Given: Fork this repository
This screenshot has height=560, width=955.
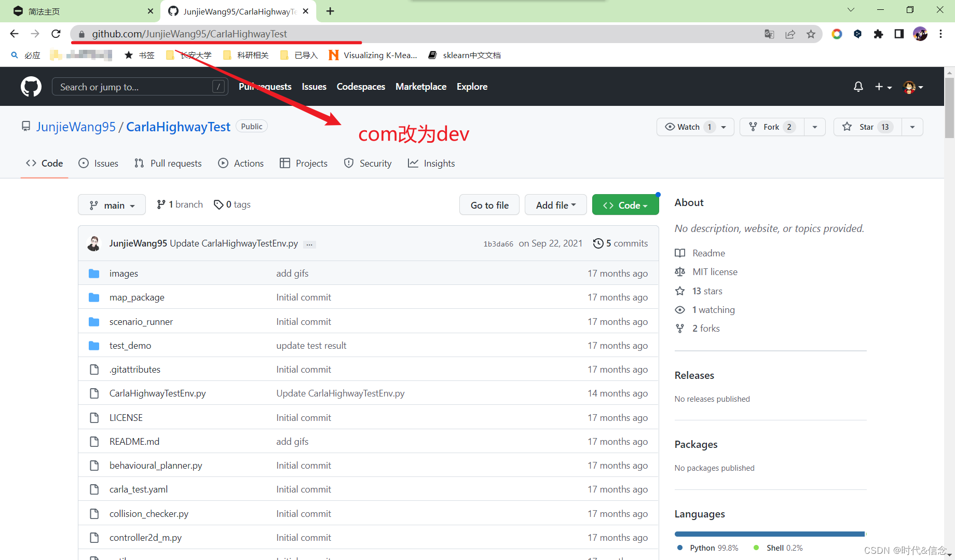Looking at the screenshot, I should [x=772, y=127].
